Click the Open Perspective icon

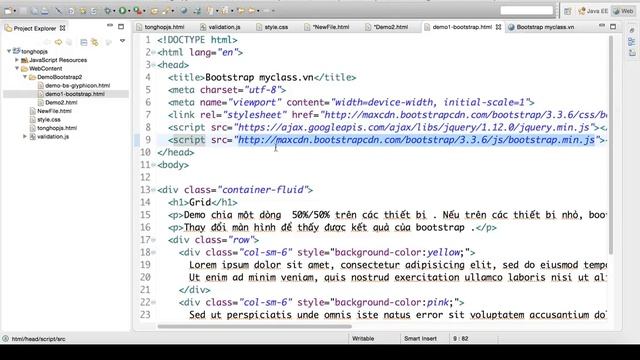tap(568, 11)
